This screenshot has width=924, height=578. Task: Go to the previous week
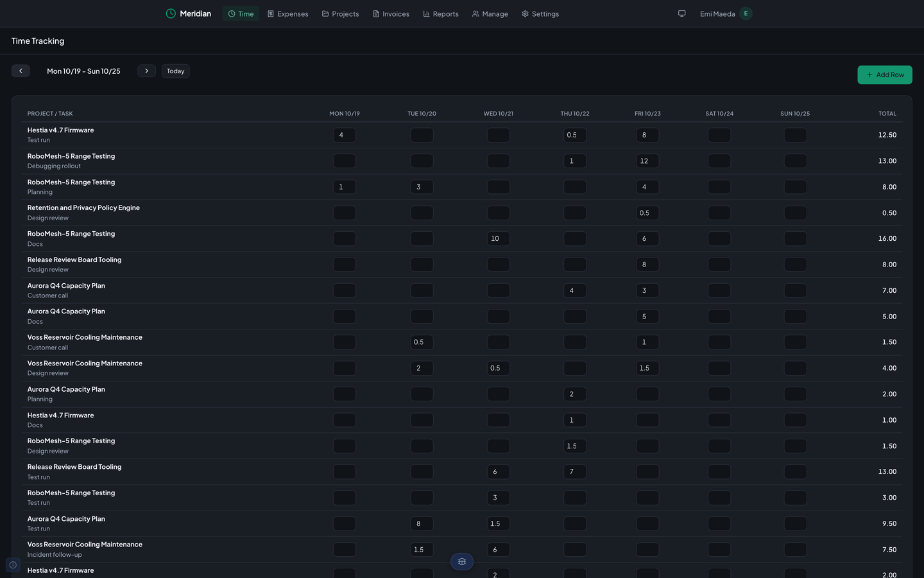click(x=21, y=71)
